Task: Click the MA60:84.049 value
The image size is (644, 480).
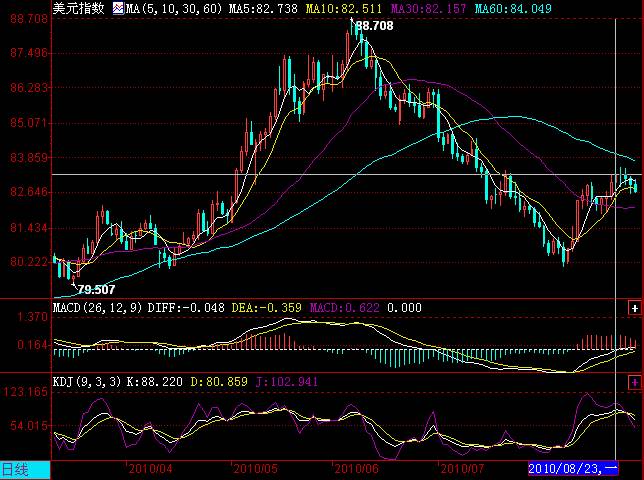Action: [x=513, y=9]
